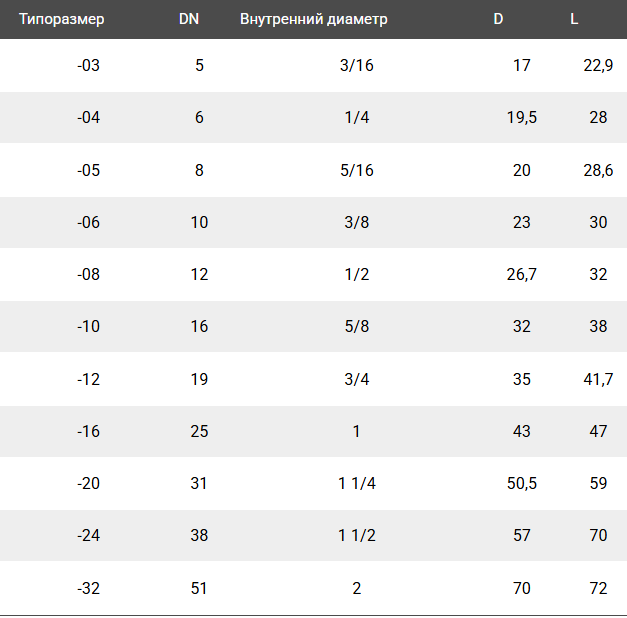627x618 pixels.
Task: Click the 5/8 inner diameter cell
Action: (356, 327)
